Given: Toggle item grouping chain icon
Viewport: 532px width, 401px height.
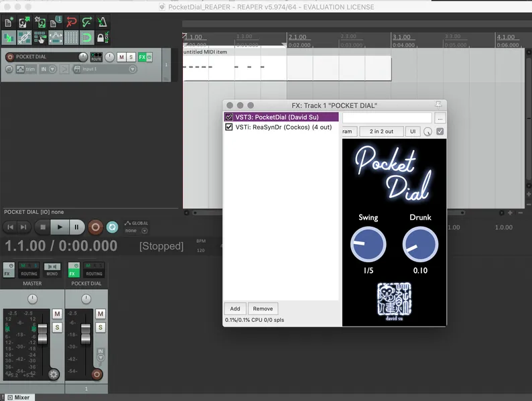Looking at the screenshot, I should [24, 38].
